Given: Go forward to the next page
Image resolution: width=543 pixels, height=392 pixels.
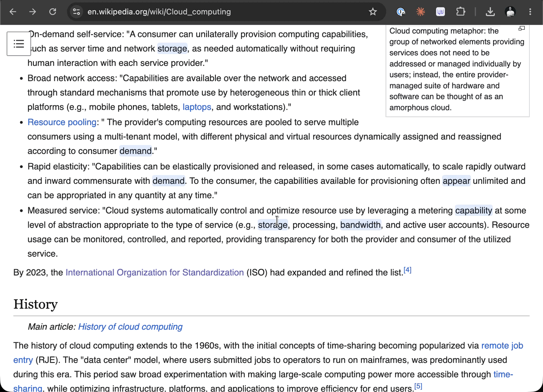Looking at the screenshot, I should (33, 12).
